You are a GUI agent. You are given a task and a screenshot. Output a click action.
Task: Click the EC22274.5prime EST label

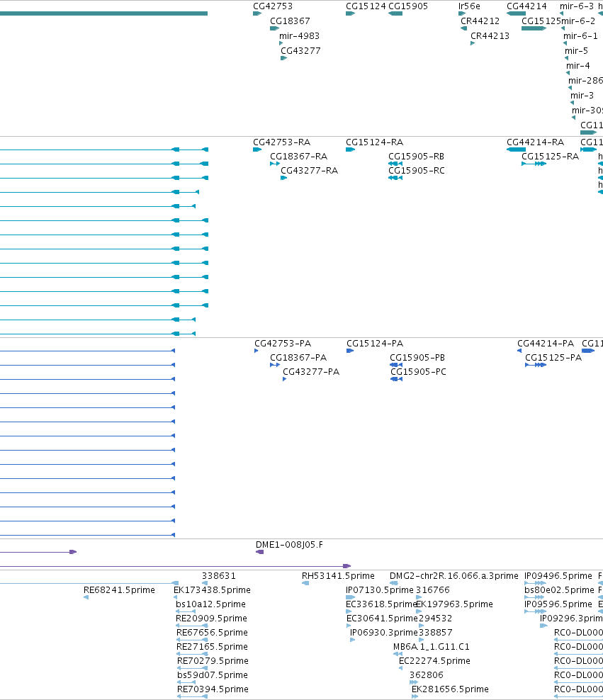coord(434,661)
